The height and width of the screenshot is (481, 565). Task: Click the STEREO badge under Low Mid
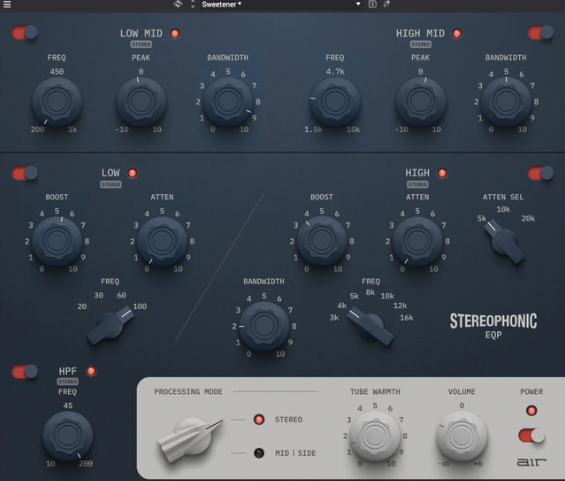tap(141, 44)
